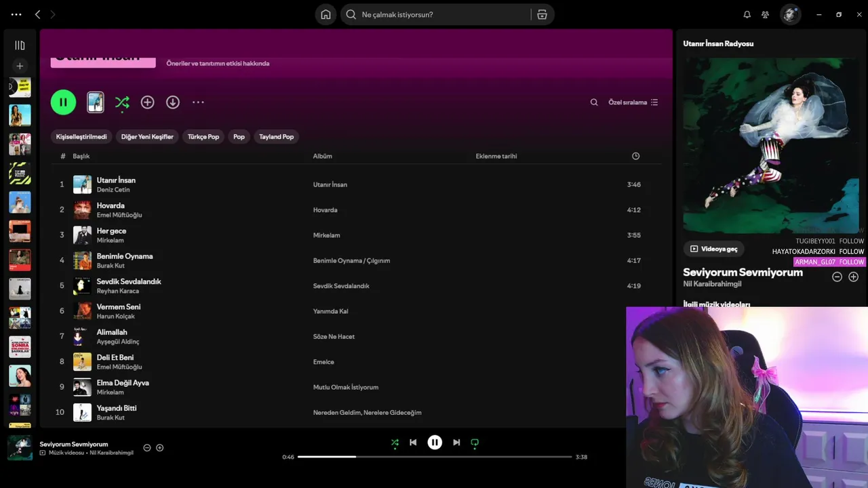Click the Videoya geç button
868x488 pixels.
coord(713,249)
